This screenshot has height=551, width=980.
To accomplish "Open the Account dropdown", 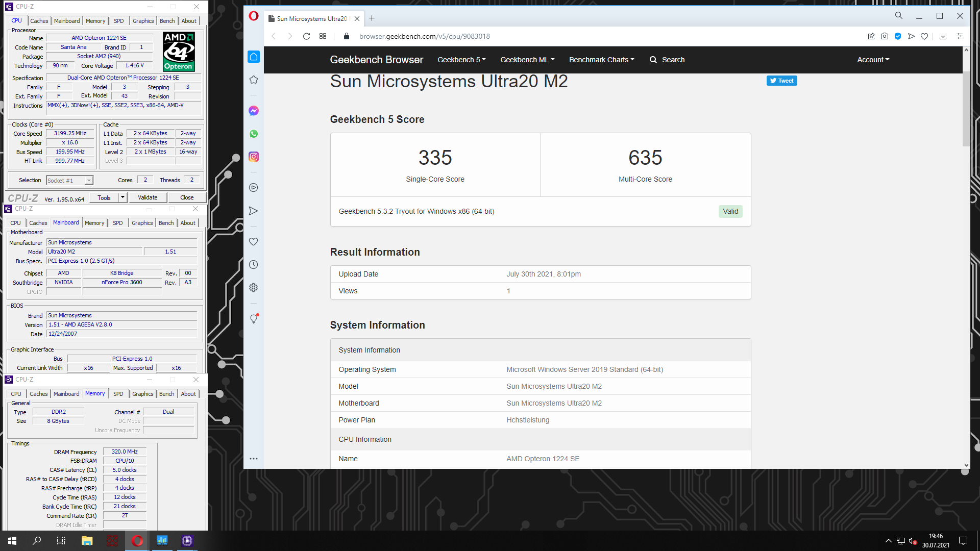I will 873,60.
